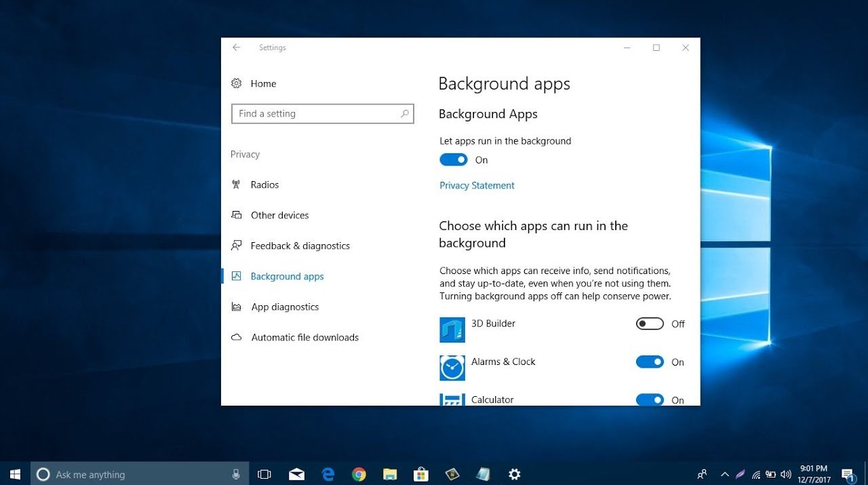Screen dimensions: 868x485
Task: Open the App diagnostics page
Action: [x=285, y=307]
